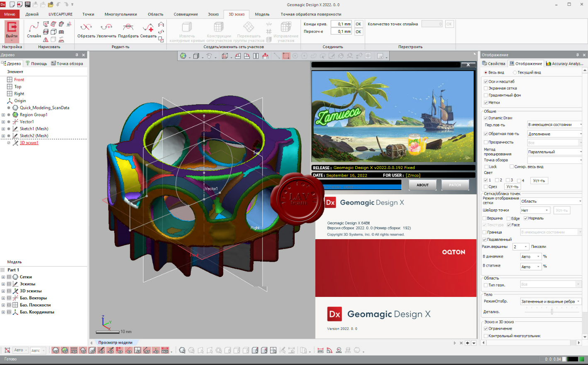Click the PATCH button in splash window
This screenshot has width=588, height=365.
[455, 185]
